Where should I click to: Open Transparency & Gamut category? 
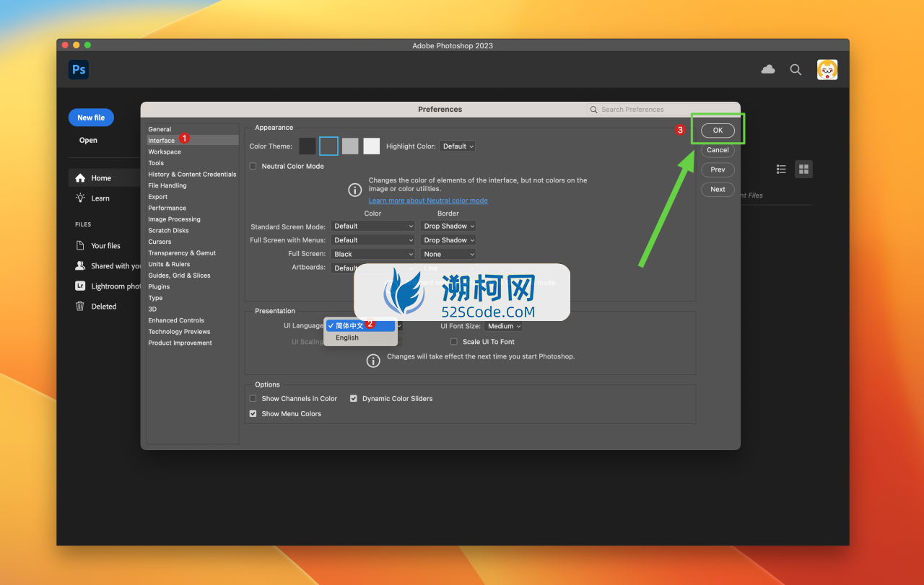[192, 253]
